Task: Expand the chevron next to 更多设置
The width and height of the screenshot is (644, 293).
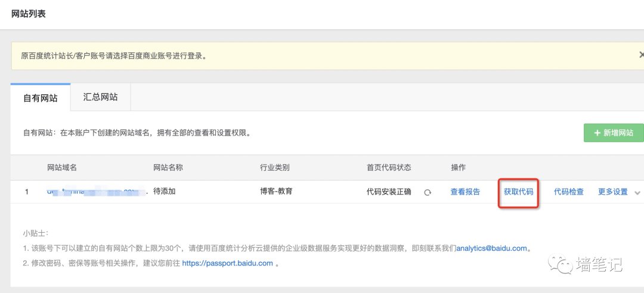Action: [637, 193]
